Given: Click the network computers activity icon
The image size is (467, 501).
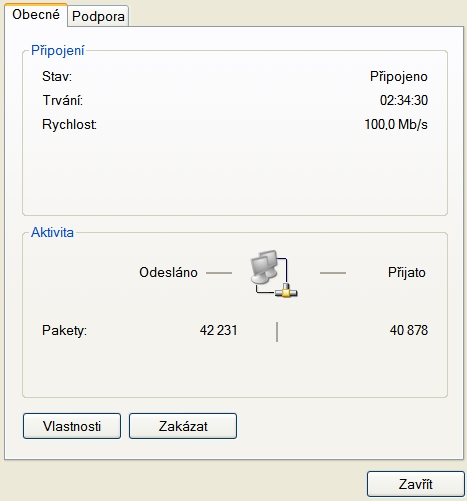Looking at the screenshot, I should [x=273, y=273].
